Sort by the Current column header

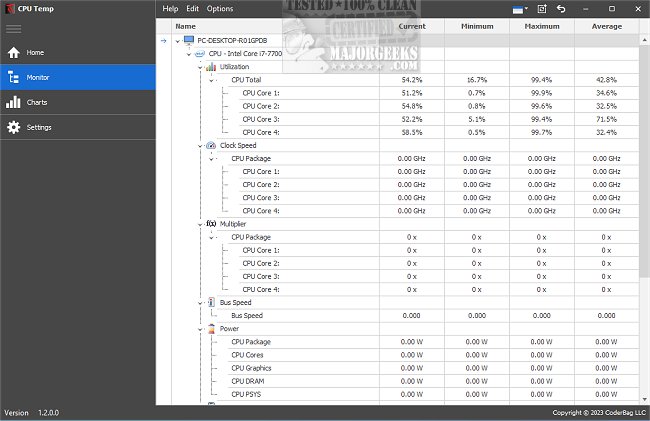coord(412,26)
